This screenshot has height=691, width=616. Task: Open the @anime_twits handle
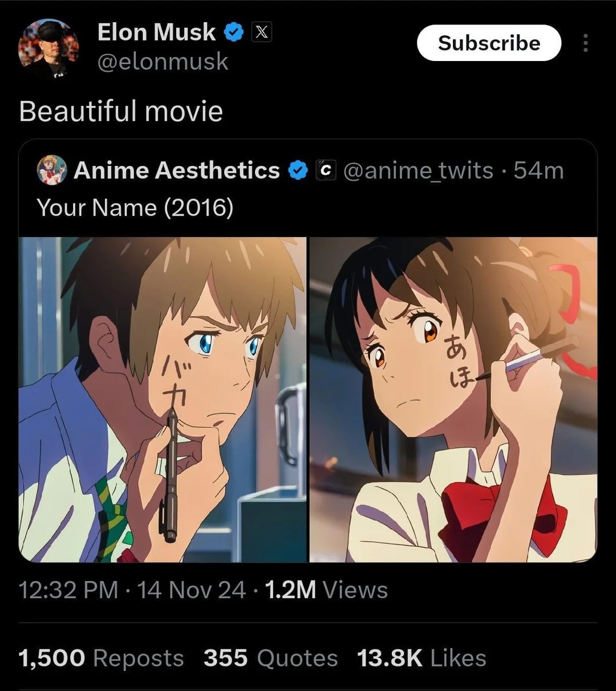coord(418,170)
